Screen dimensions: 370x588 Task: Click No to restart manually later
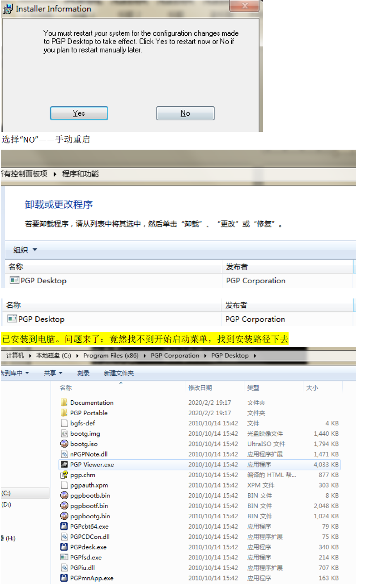point(185,113)
